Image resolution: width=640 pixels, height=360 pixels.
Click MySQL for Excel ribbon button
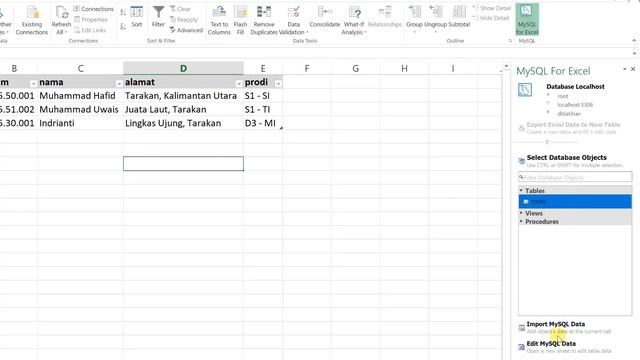tap(527, 19)
